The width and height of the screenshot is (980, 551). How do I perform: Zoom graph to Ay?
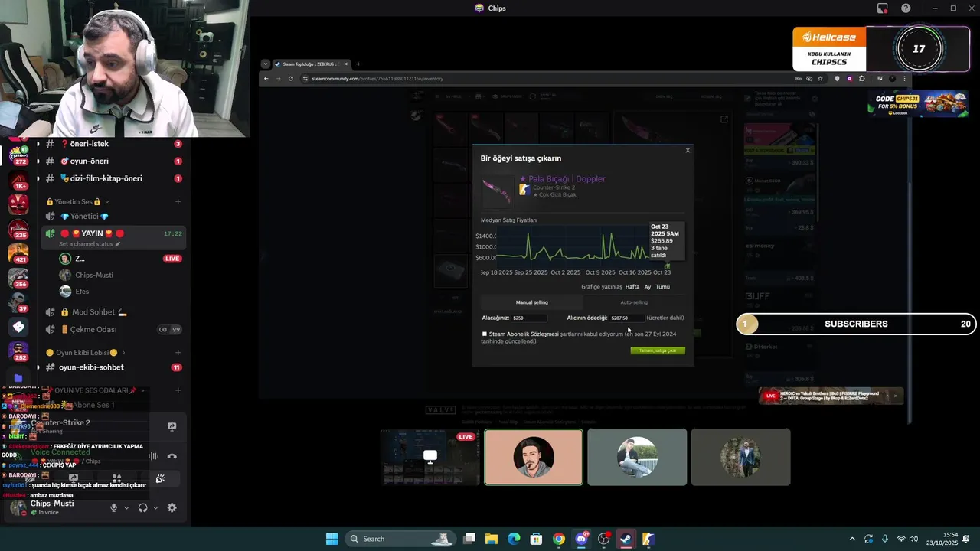[x=648, y=287]
